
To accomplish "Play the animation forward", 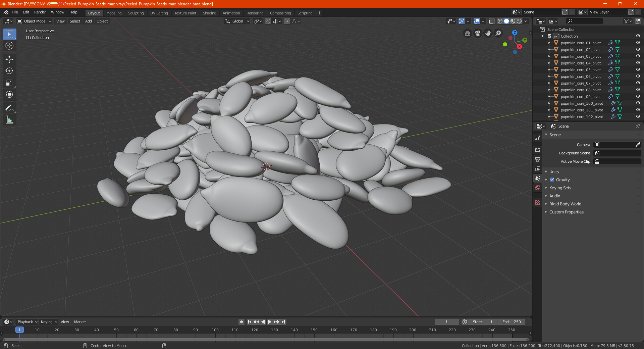I will [x=270, y=322].
